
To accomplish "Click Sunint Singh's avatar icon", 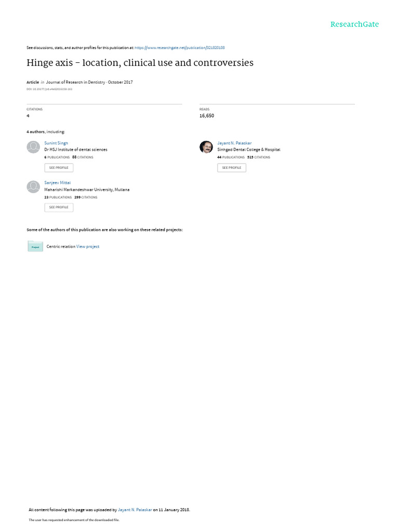I will tap(33, 147).
